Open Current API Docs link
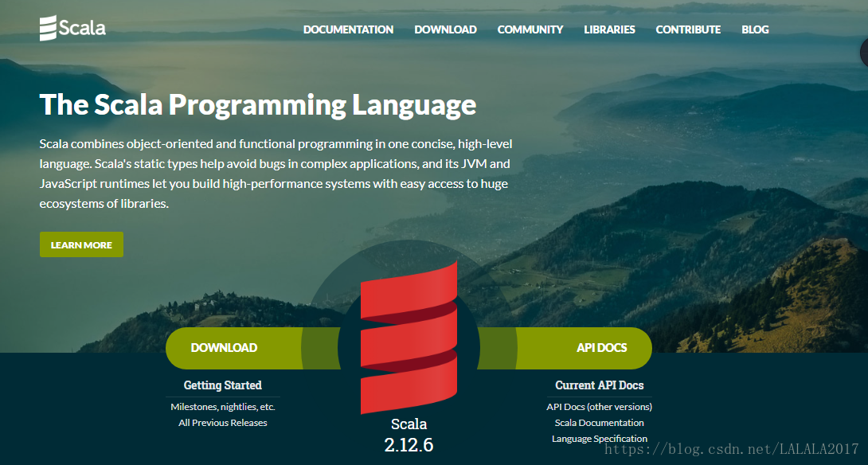This screenshot has width=868, height=465. [x=600, y=385]
